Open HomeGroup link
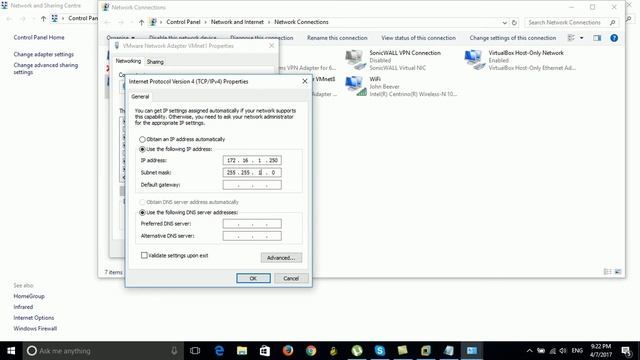The height and width of the screenshot is (360, 640). tap(29, 296)
